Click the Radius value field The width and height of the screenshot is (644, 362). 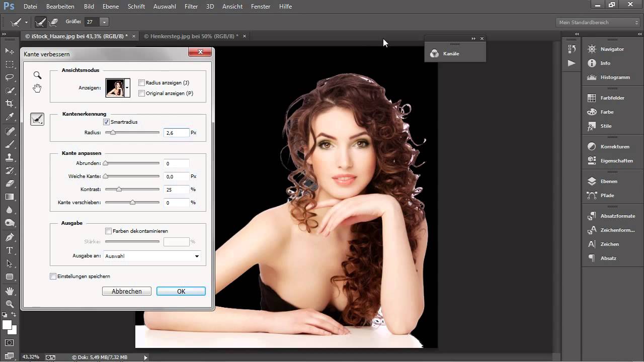(x=177, y=133)
